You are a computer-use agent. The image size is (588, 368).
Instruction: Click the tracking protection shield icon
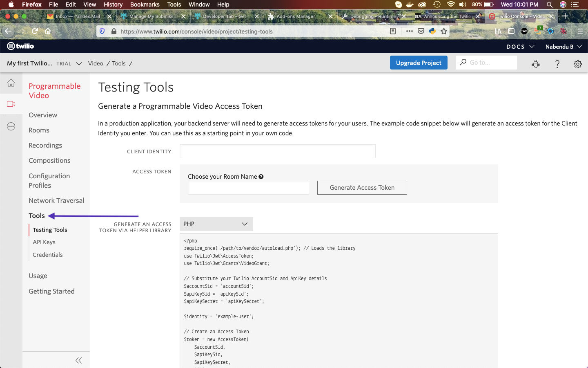pos(102,31)
